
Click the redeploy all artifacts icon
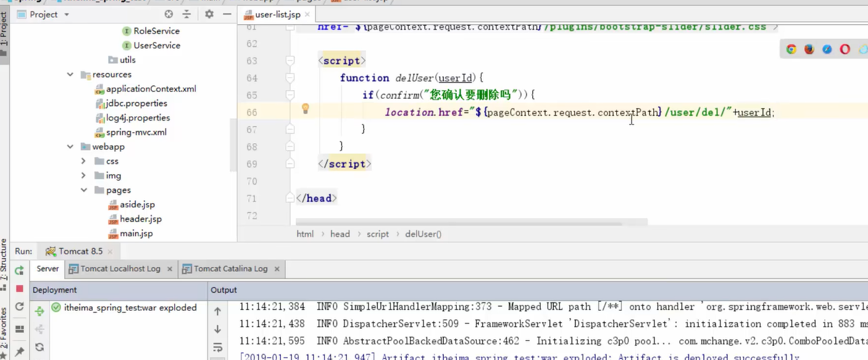[40, 346]
